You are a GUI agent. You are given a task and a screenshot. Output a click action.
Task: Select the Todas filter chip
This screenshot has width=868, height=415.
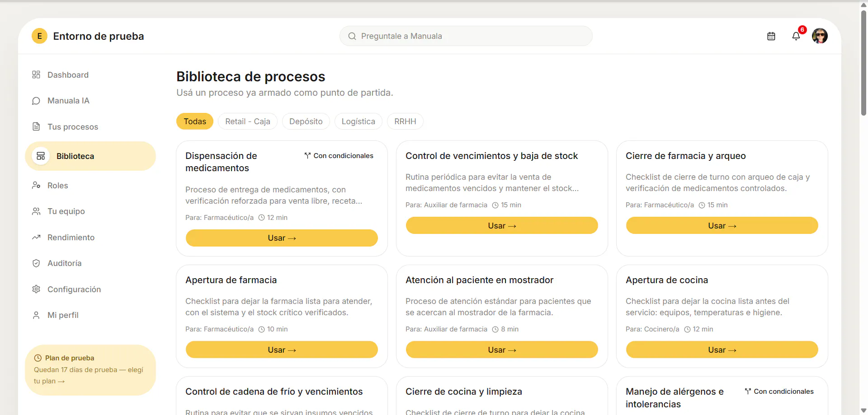pyautogui.click(x=195, y=121)
